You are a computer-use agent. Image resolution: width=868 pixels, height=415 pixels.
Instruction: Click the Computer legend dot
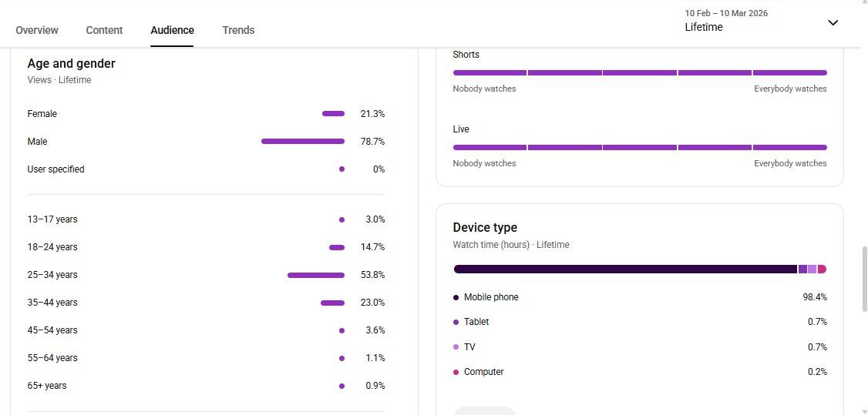pos(456,372)
